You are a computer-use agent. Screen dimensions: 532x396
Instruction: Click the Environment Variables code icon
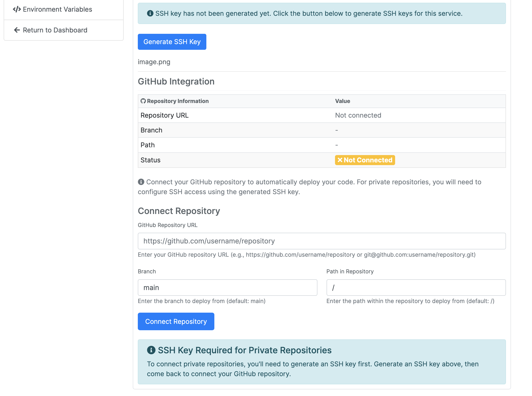point(17,9)
